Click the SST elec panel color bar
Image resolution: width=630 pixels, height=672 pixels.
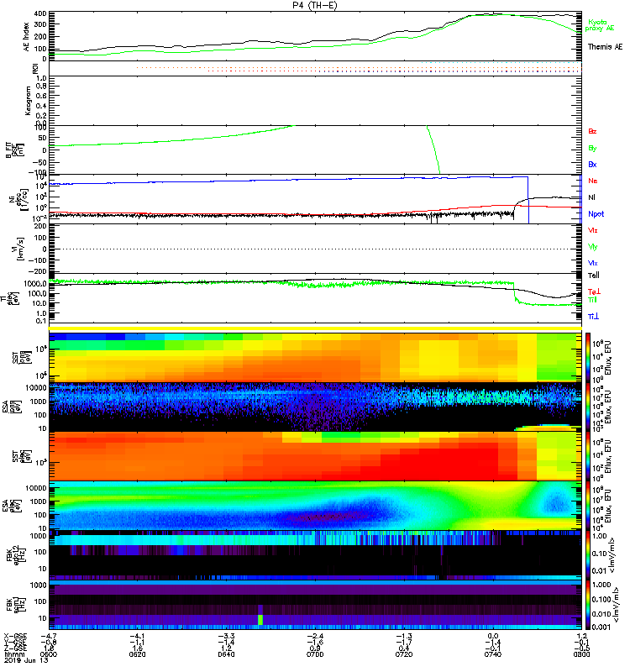tap(588, 456)
